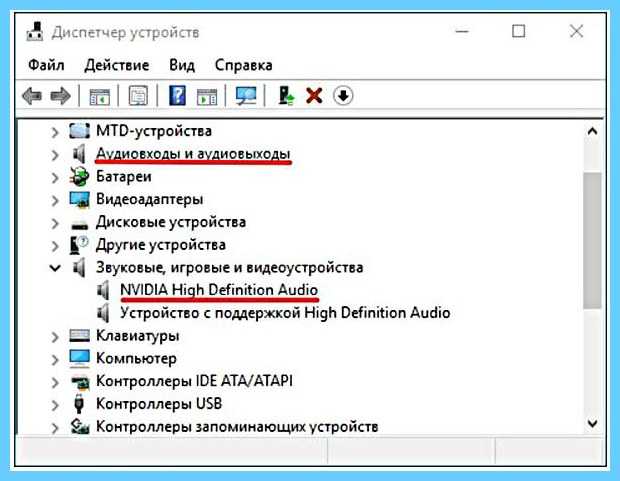This screenshot has height=481, width=620.
Task: Click the scrollbar down arrow
Action: click(592, 424)
